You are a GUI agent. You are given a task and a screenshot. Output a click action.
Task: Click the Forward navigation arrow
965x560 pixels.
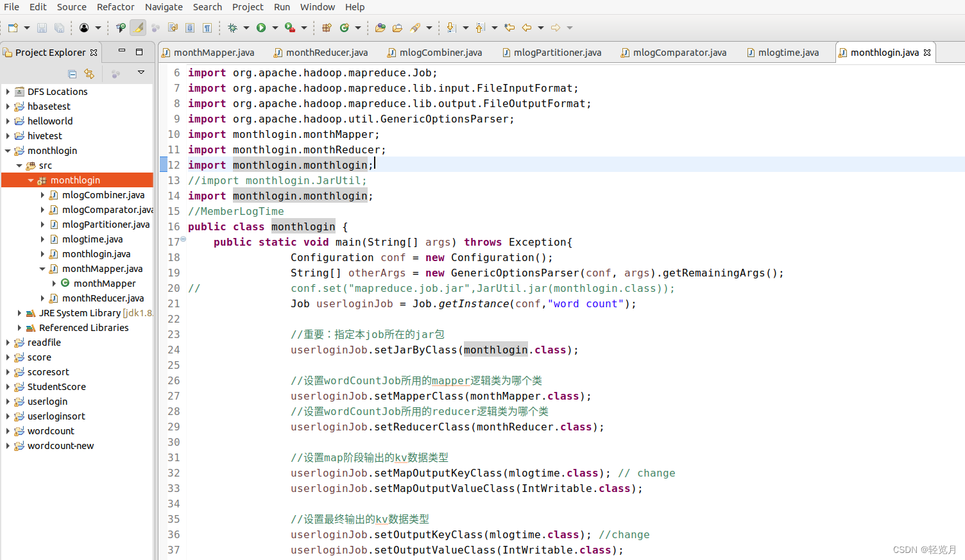[x=556, y=28]
